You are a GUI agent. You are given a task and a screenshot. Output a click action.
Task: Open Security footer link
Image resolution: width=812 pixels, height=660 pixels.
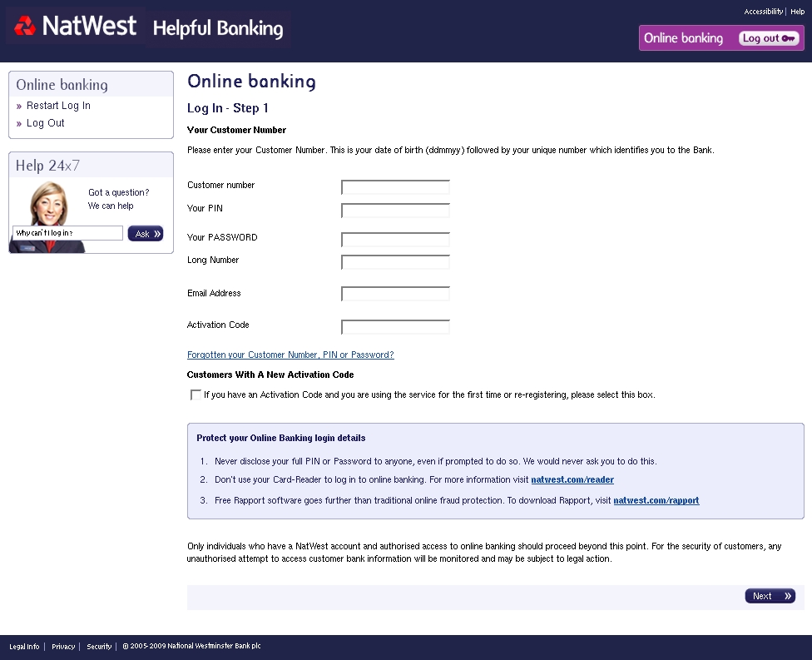click(99, 647)
